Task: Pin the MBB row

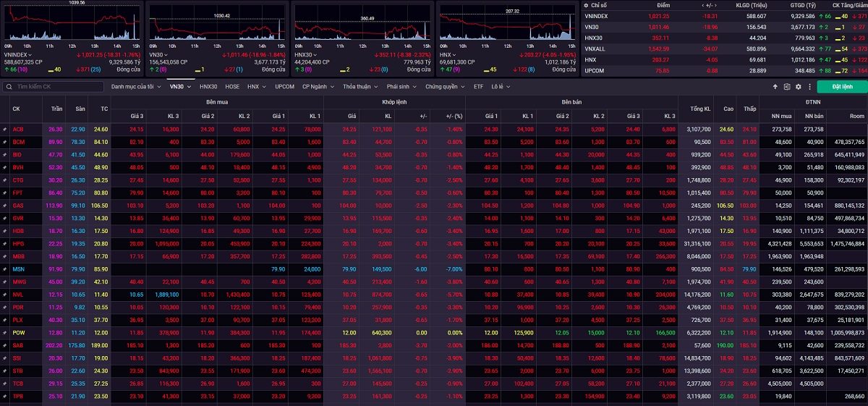Action: tap(4, 256)
